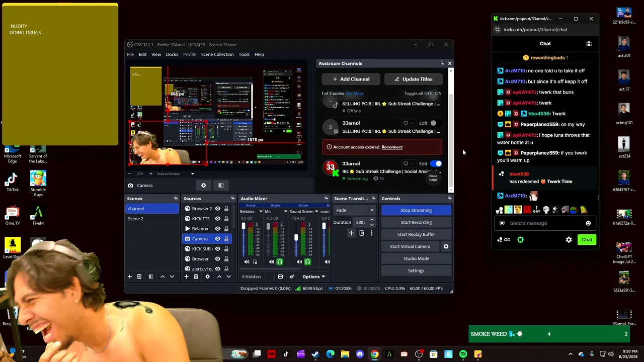
Task: Open the File menu in OBS
Action: coord(130,54)
